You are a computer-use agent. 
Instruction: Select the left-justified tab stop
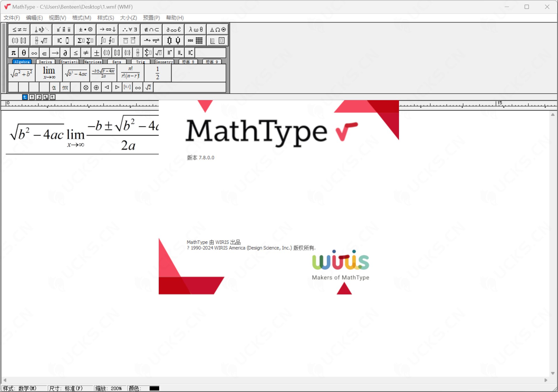point(25,97)
